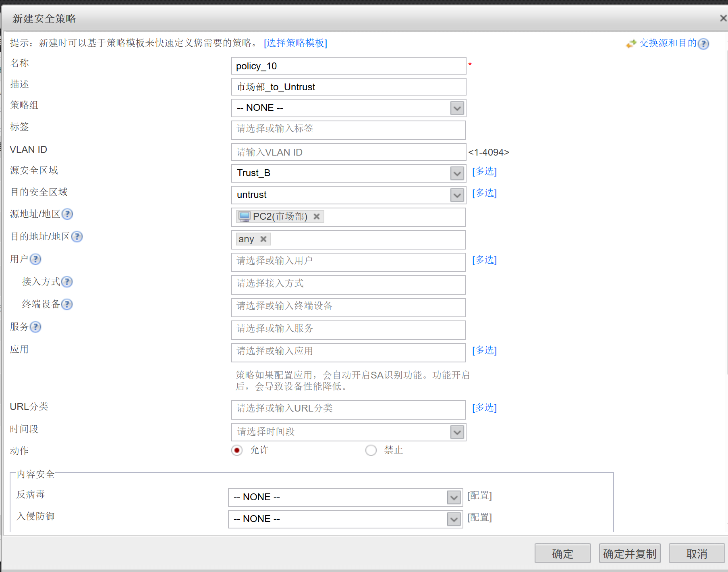Click 多选 next to 目的安全区域
Viewport: 728px width, 572px height.
[x=484, y=193]
